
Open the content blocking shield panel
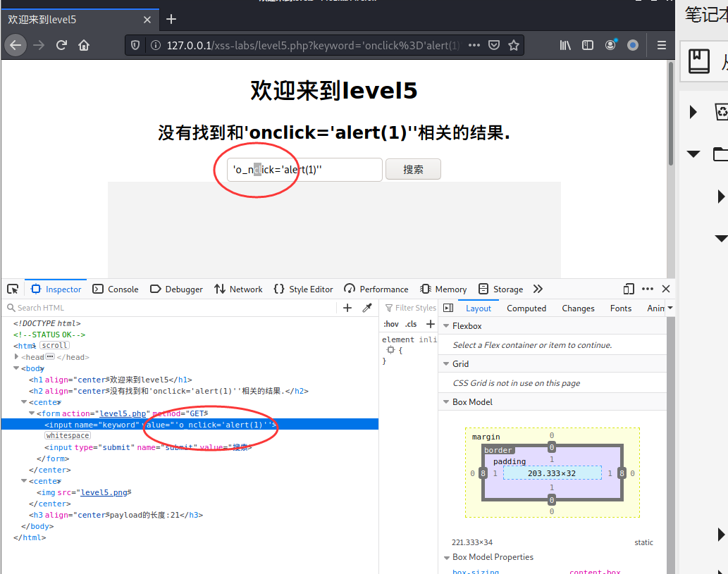[x=135, y=44]
